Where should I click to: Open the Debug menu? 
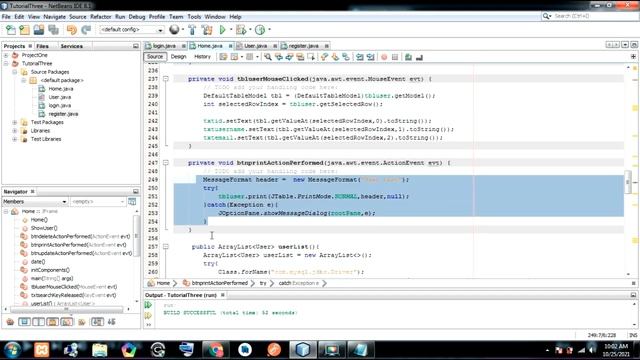coord(137,17)
